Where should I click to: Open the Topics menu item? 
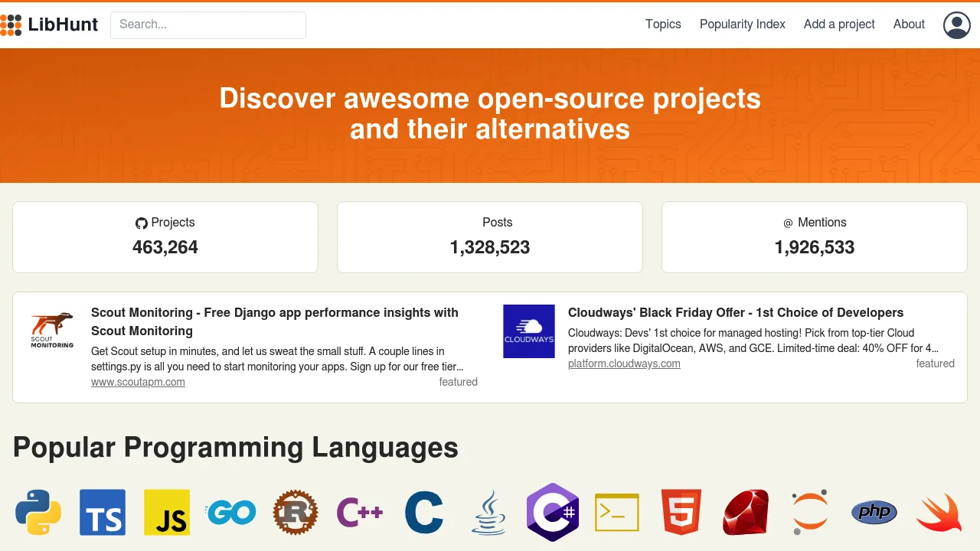pyautogui.click(x=663, y=24)
